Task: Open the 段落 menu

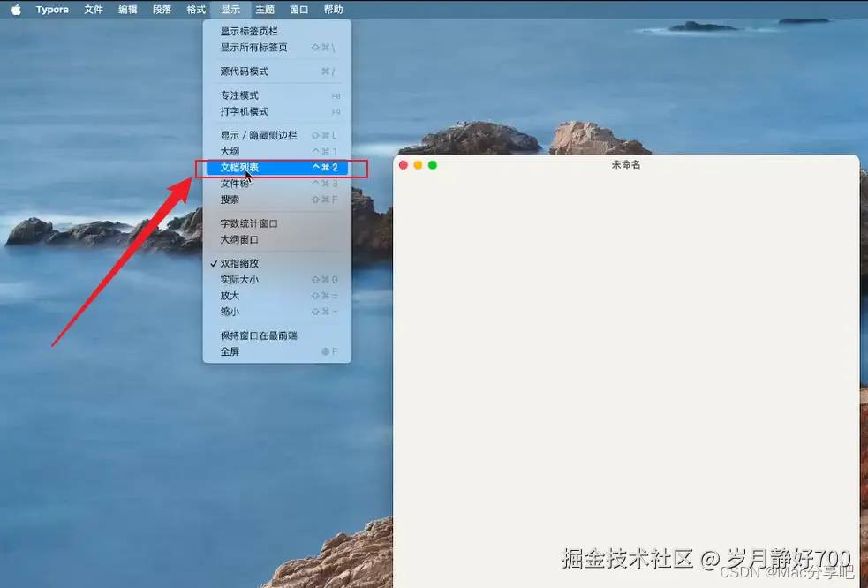Action: pyautogui.click(x=161, y=10)
